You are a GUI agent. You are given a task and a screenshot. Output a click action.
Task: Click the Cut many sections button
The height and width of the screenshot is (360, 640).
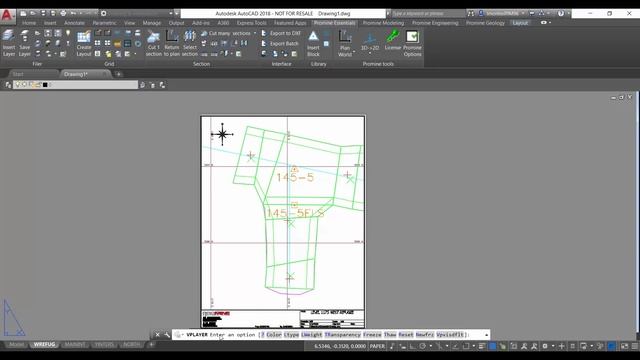226,33
